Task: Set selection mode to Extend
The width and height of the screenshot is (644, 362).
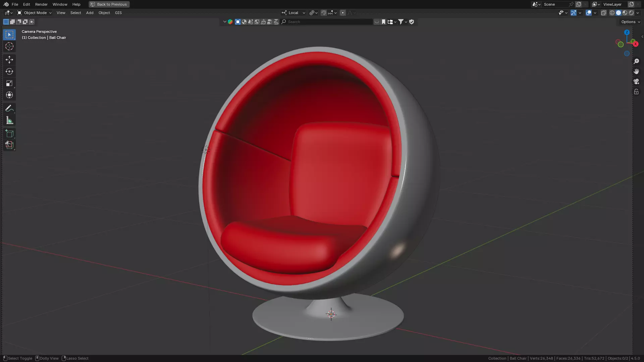Action: pyautogui.click(x=12, y=22)
